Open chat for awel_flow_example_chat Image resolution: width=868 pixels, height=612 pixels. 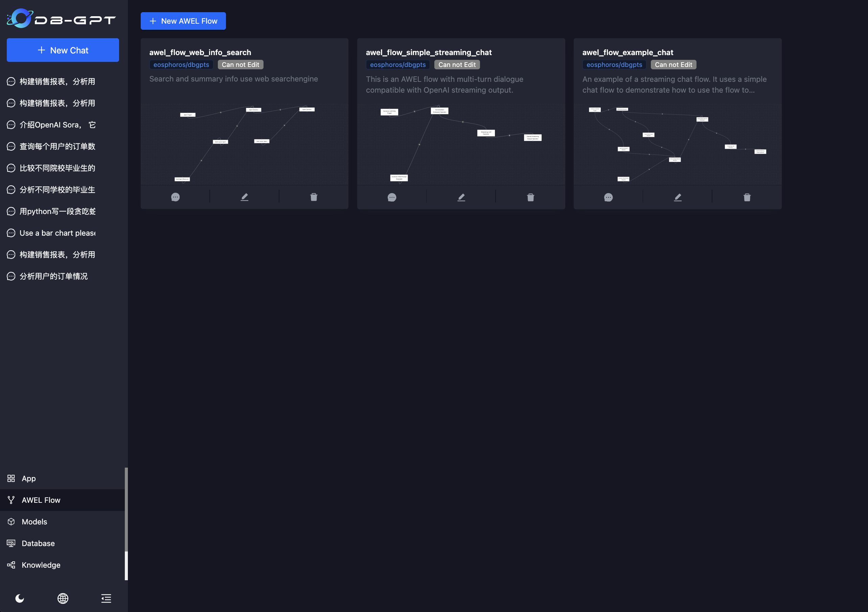click(608, 197)
